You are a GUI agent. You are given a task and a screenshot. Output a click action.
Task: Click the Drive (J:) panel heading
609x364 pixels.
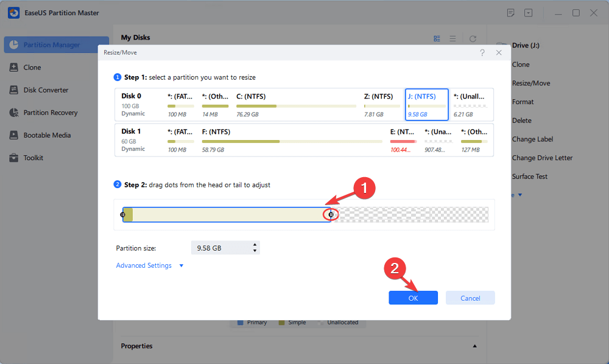pos(526,45)
